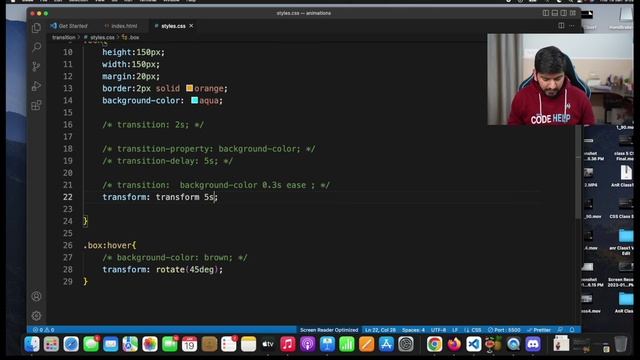Viewport: 640px width, 360px height.
Task: Open Launchpad from the Dock
Action: coord(51,344)
